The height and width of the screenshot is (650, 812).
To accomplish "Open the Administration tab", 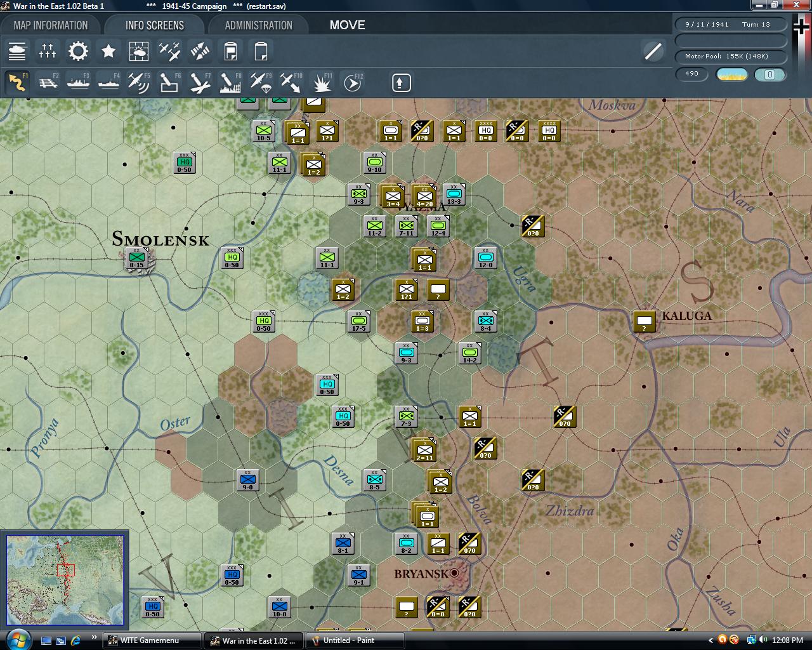I will [x=258, y=25].
